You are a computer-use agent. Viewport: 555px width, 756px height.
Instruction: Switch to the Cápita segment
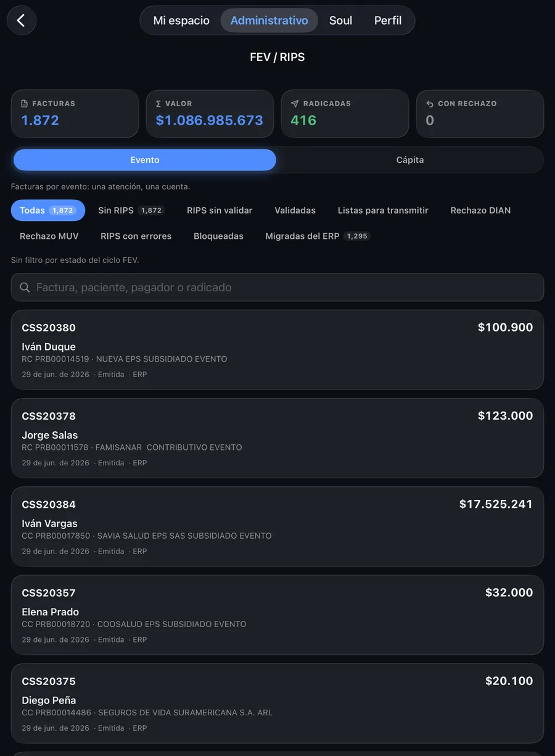pyautogui.click(x=410, y=160)
